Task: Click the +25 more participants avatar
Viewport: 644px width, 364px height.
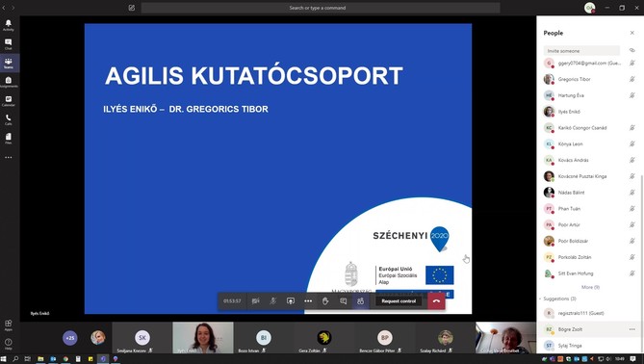Action: click(70, 338)
